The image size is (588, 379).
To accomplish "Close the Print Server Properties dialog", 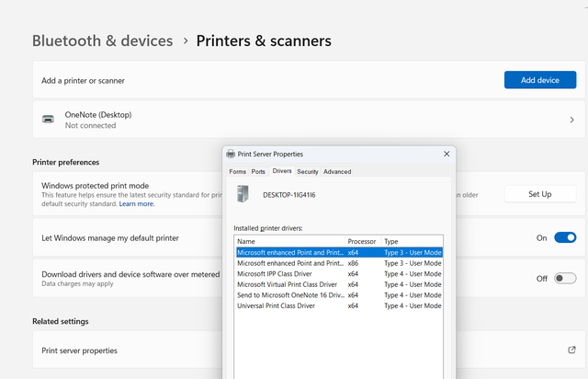I will coord(447,154).
